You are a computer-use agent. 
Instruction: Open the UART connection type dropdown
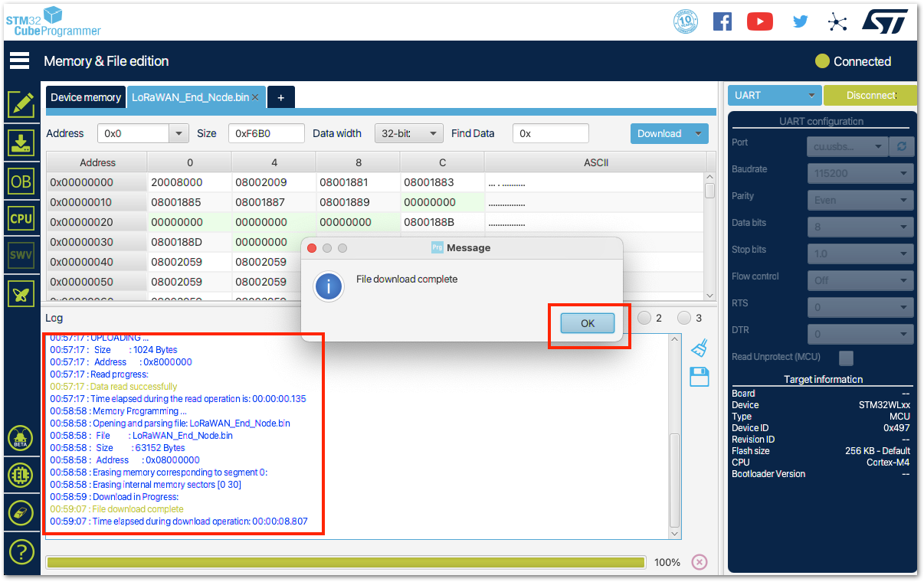(775, 96)
